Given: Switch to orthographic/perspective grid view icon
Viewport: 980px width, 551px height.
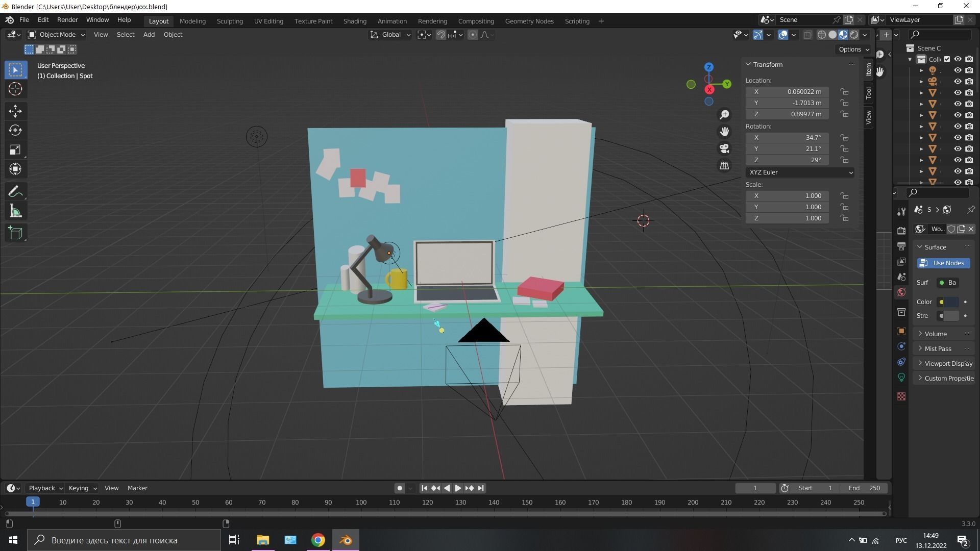Looking at the screenshot, I should coord(724,165).
